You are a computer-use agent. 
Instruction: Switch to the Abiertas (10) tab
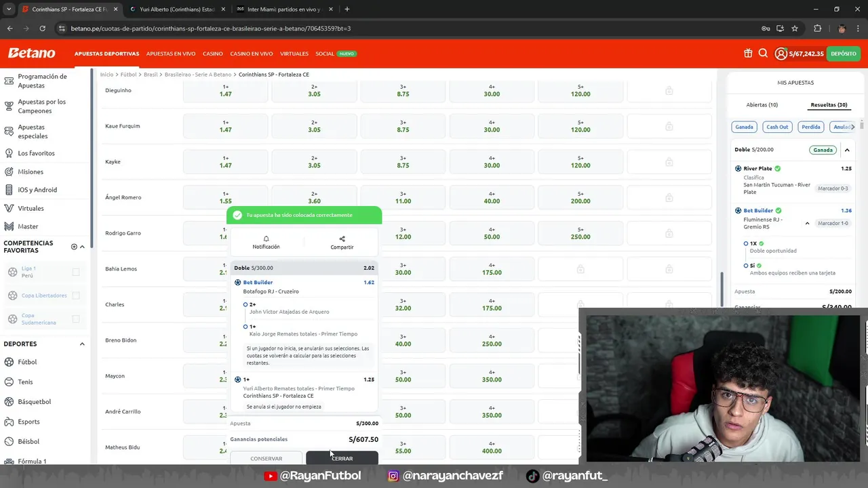tap(762, 105)
